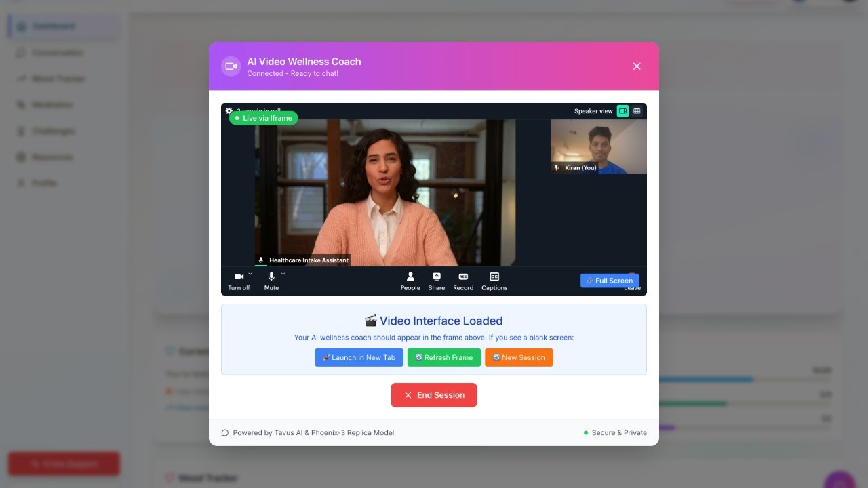868x488 pixels.
Task: Open the People panel
Action: click(x=410, y=281)
